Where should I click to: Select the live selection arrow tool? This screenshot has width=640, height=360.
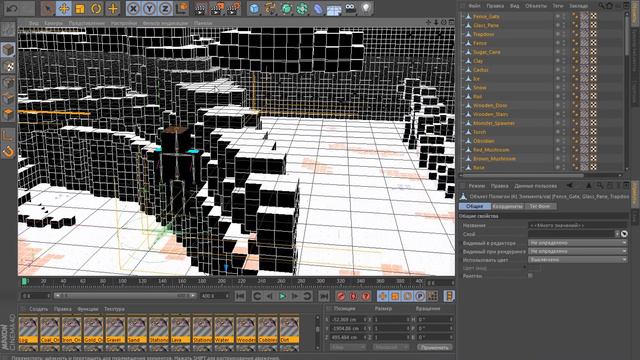pos(48,9)
